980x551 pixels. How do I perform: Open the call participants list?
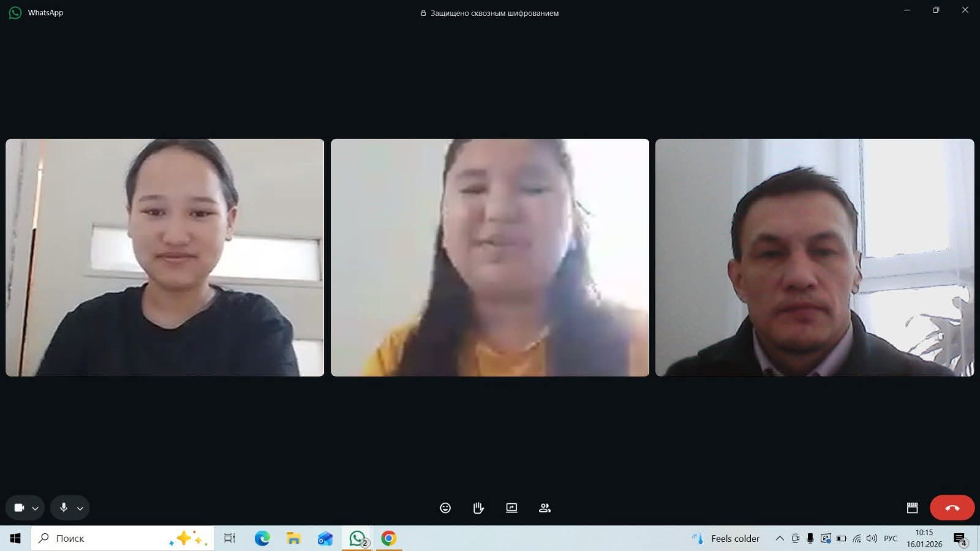(545, 508)
